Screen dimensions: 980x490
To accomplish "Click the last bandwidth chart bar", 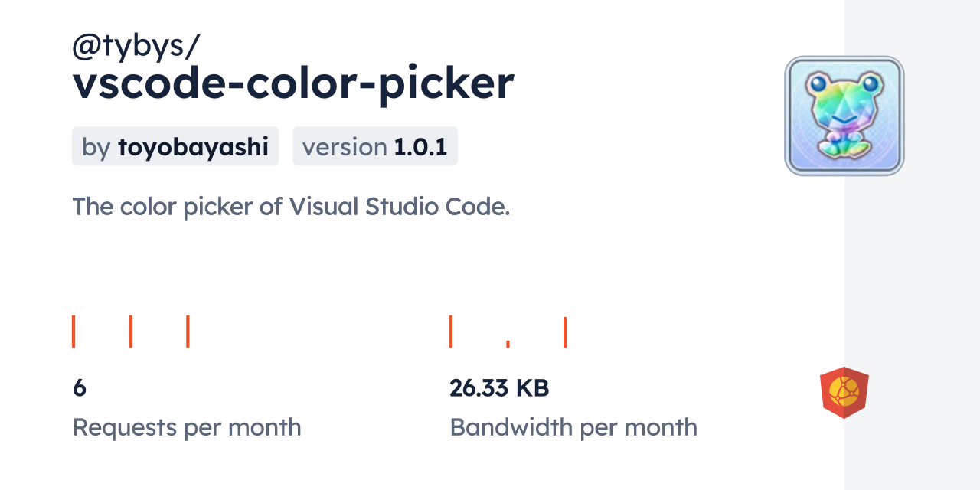I will coord(565,332).
